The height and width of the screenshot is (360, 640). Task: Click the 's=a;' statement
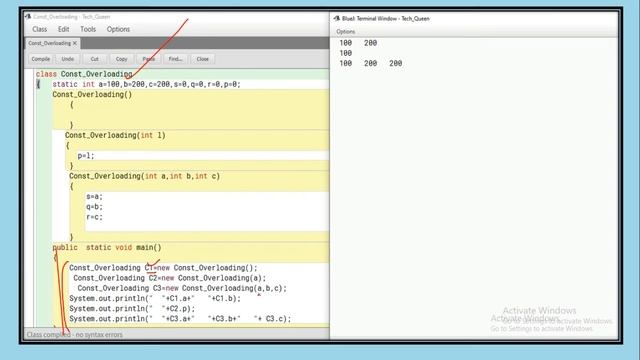click(94, 196)
